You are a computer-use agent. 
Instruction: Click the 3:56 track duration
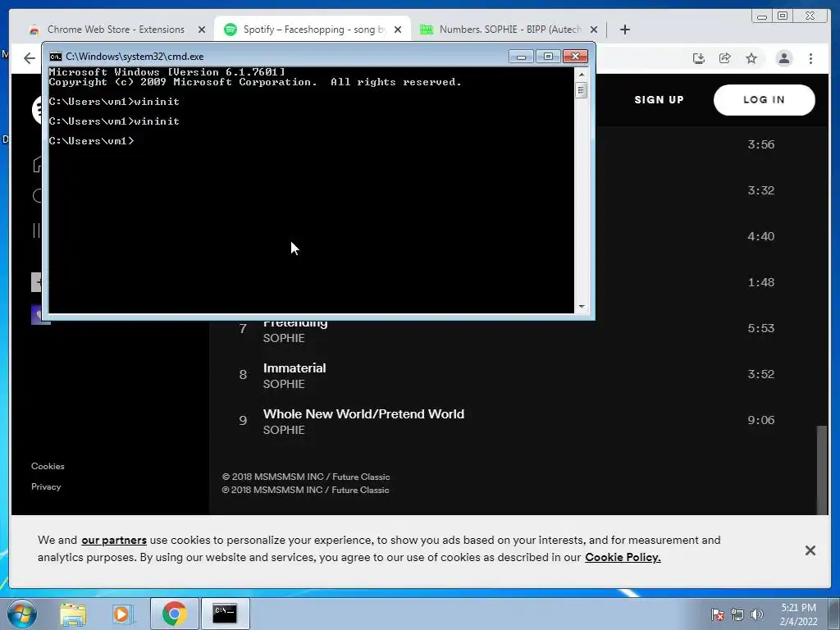click(x=760, y=144)
